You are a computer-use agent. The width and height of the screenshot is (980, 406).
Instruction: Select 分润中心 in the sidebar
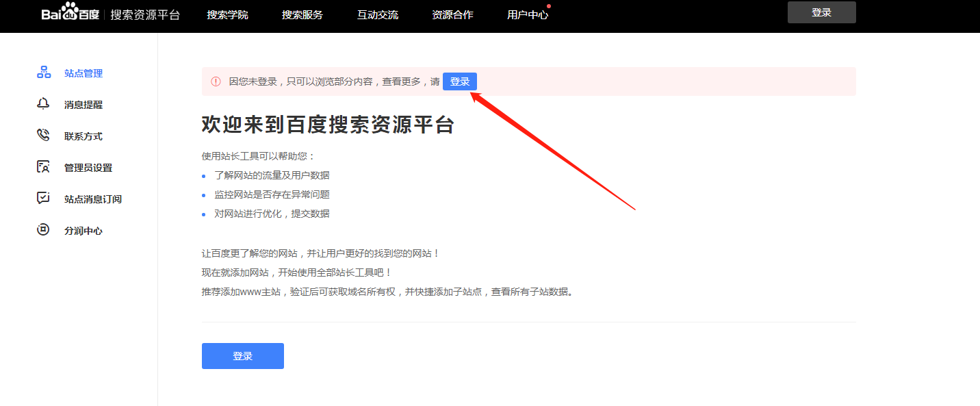pos(83,231)
